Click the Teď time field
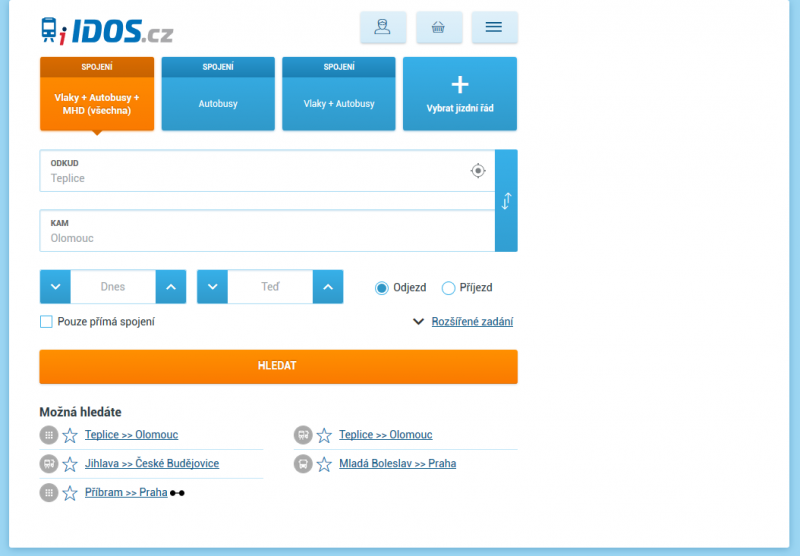This screenshot has height=556, width=800. 270,287
